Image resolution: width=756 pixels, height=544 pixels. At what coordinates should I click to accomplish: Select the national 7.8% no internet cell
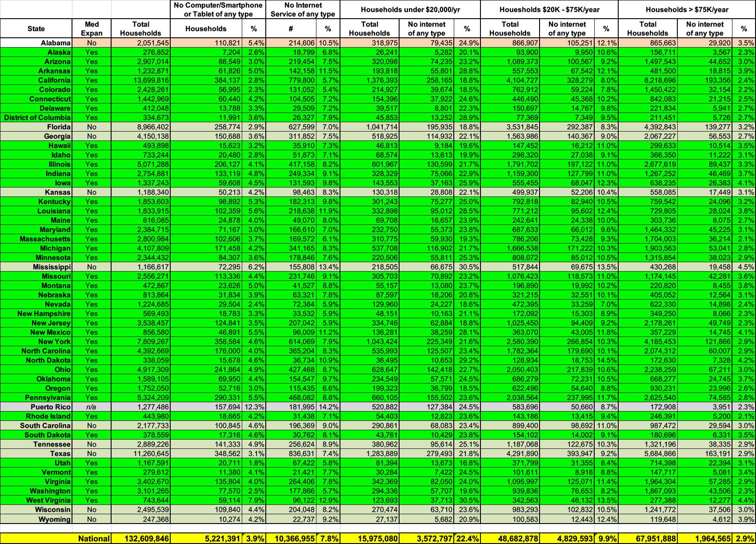coord(328,538)
